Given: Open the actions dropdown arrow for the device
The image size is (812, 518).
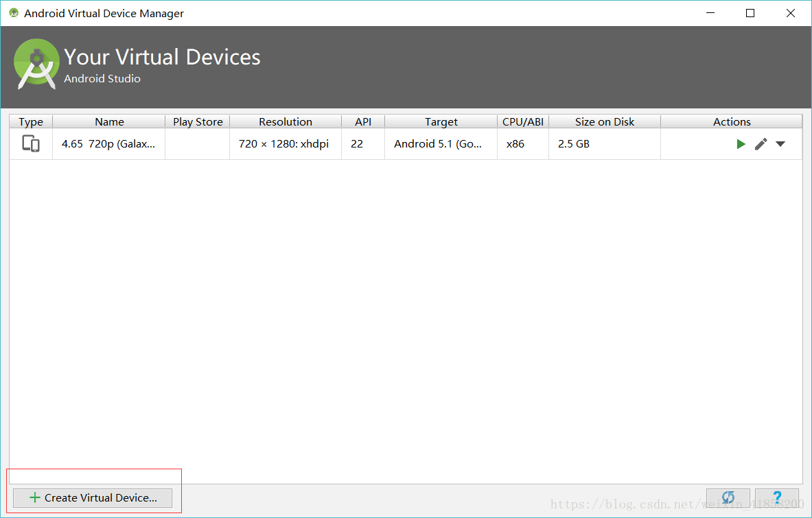Looking at the screenshot, I should (x=780, y=144).
